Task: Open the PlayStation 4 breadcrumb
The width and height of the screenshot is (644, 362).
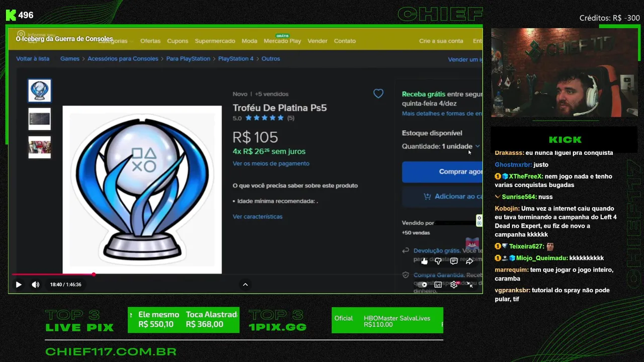Action: (x=236, y=59)
